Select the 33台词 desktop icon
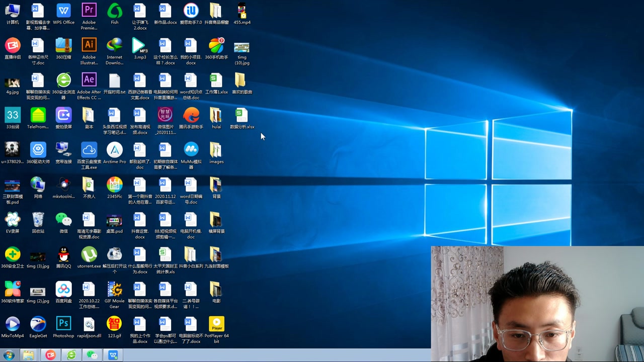Screen dimensions: 644x362 coord(13,118)
